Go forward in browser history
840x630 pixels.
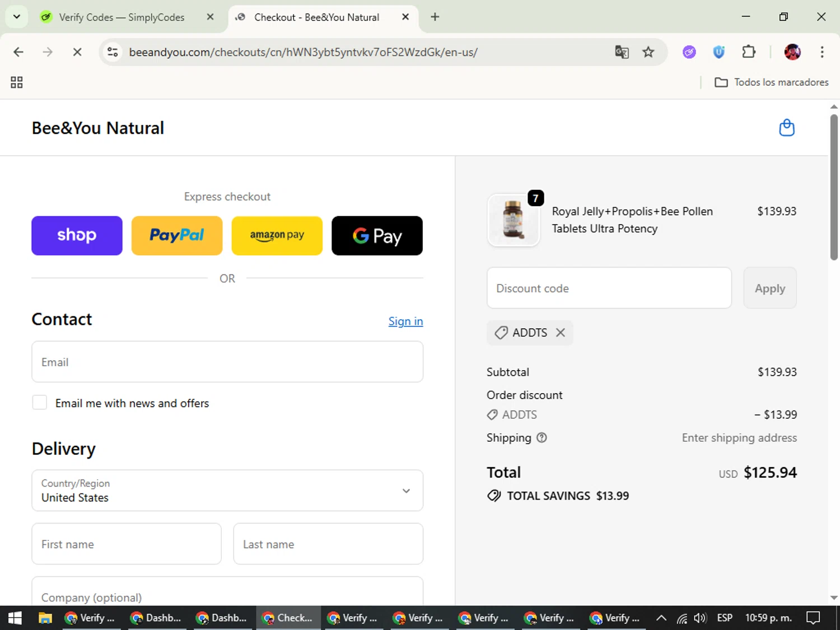[x=48, y=52]
